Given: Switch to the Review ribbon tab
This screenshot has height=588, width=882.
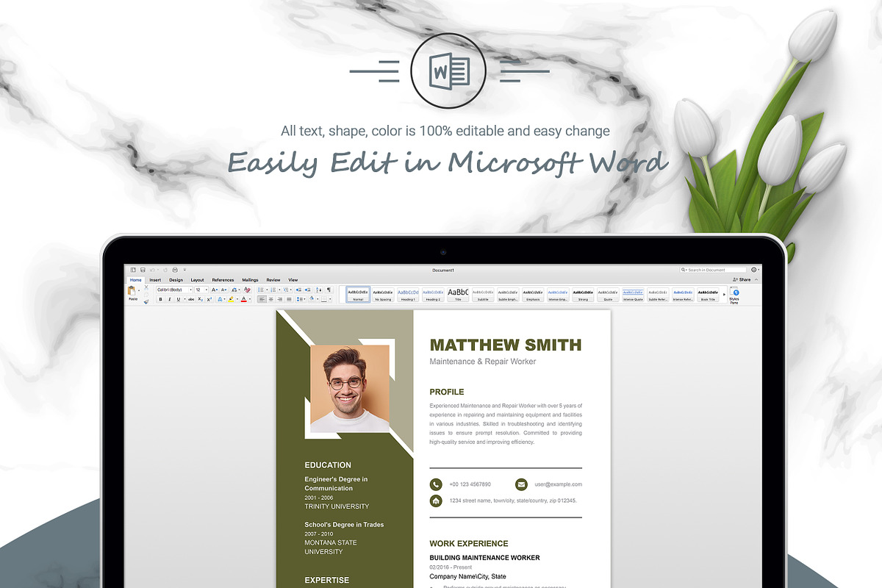Looking at the screenshot, I should pyautogui.click(x=273, y=280).
